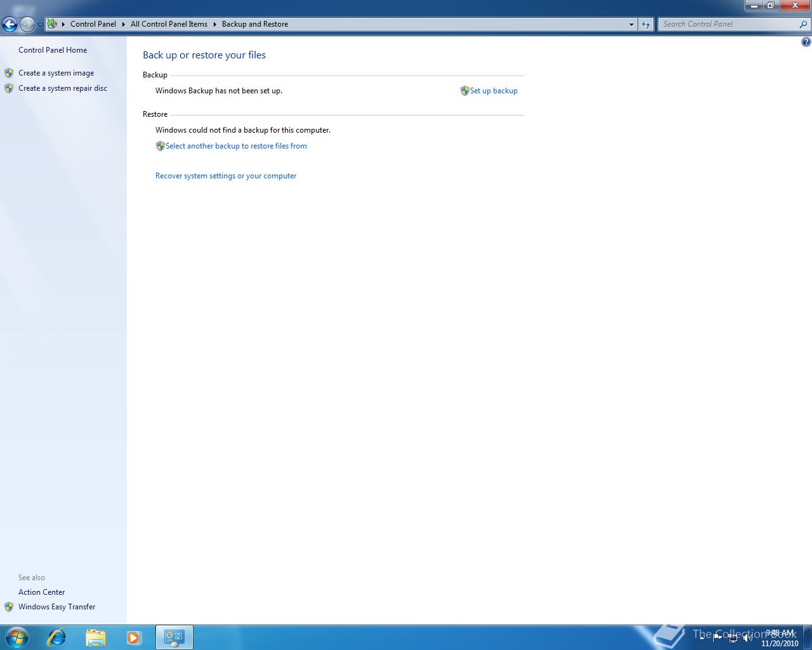The image size is (812, 650).
Task: Click the taskbar clock showing 11/20/2010
Action: tap(780, 638)
